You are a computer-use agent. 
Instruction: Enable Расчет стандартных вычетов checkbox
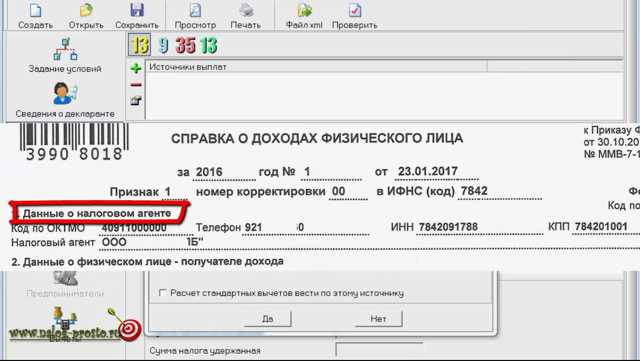[162, 293]
